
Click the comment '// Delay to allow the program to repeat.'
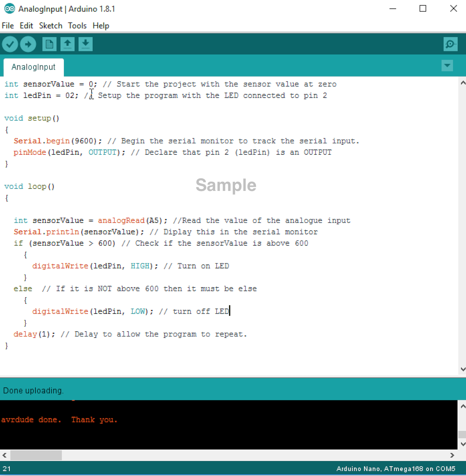154,334
